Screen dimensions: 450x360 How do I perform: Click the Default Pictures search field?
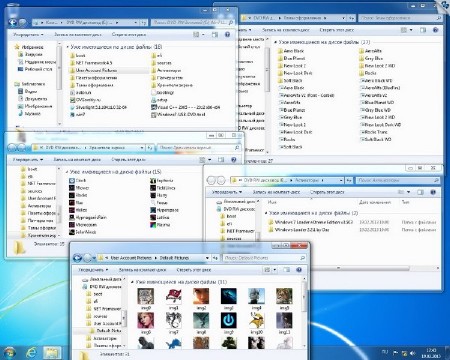(x=264, y=258)
